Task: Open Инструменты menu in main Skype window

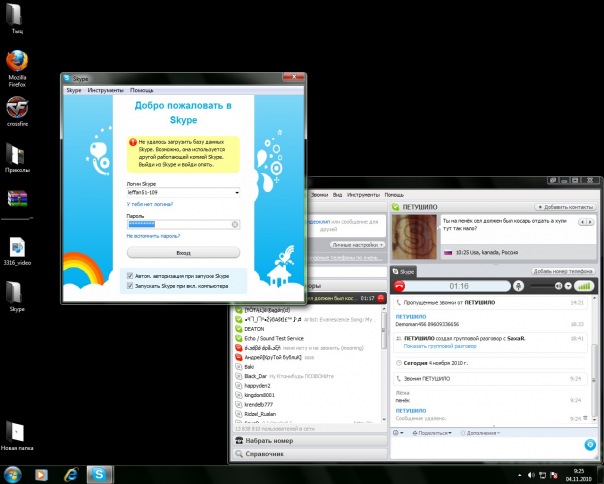Action: click(363, 195)
